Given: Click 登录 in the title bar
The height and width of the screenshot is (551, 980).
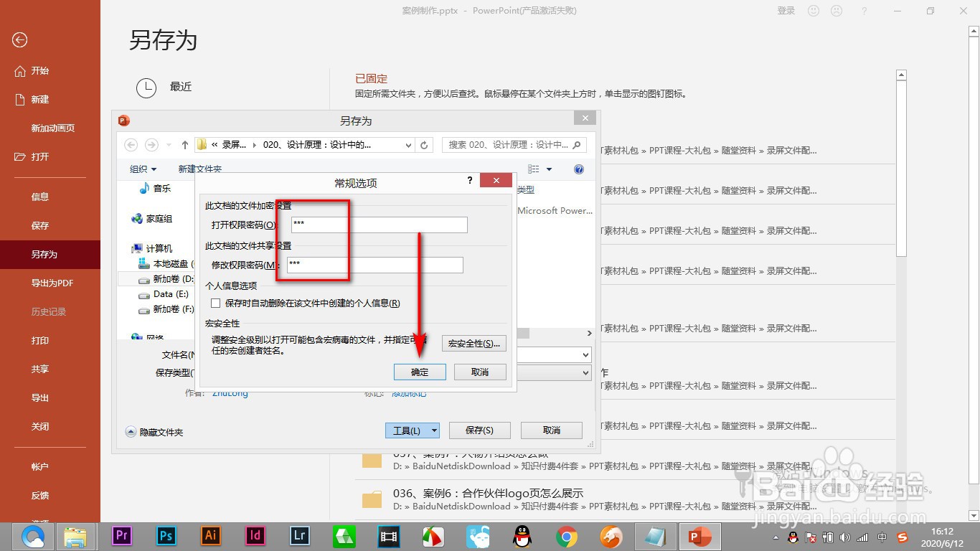Looking at the screenshot, I should pos(786,11).
